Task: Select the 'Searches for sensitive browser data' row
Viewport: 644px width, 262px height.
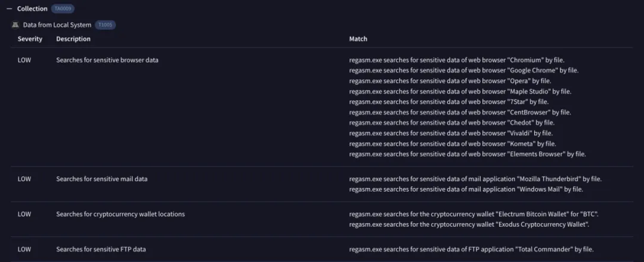Action: pos(107,60)
